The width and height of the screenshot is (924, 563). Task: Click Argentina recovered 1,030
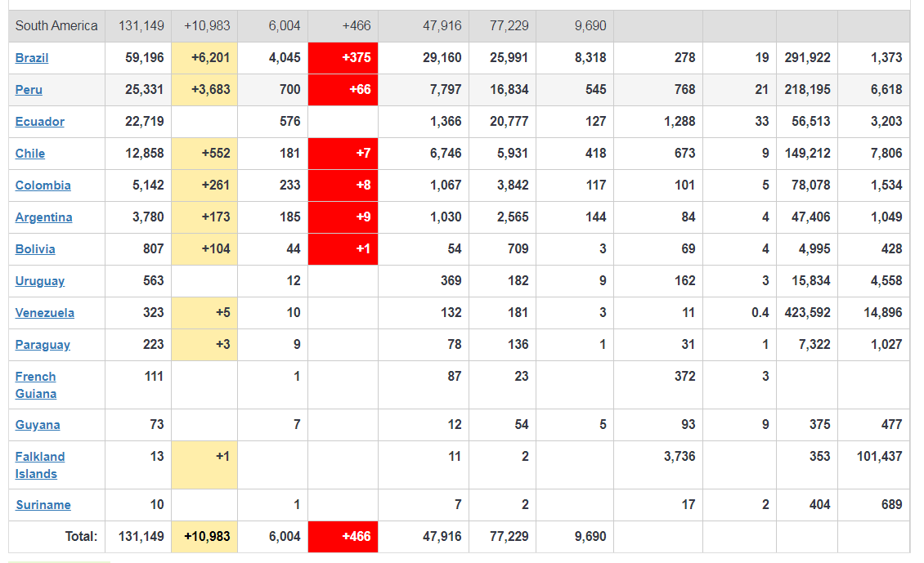point(446,217)
